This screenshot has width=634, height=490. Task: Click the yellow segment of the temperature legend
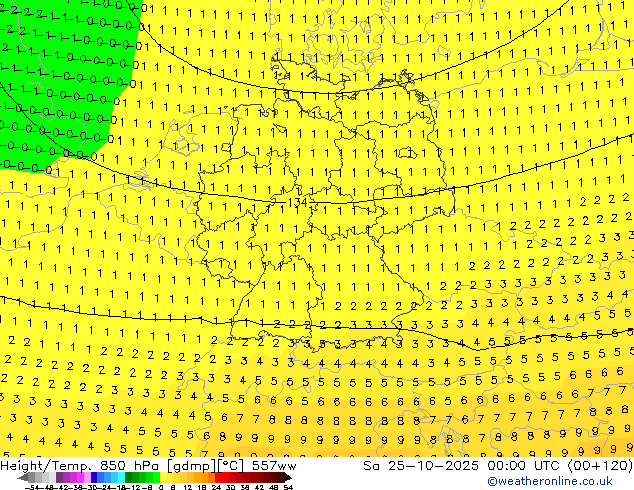coord(170,477)
